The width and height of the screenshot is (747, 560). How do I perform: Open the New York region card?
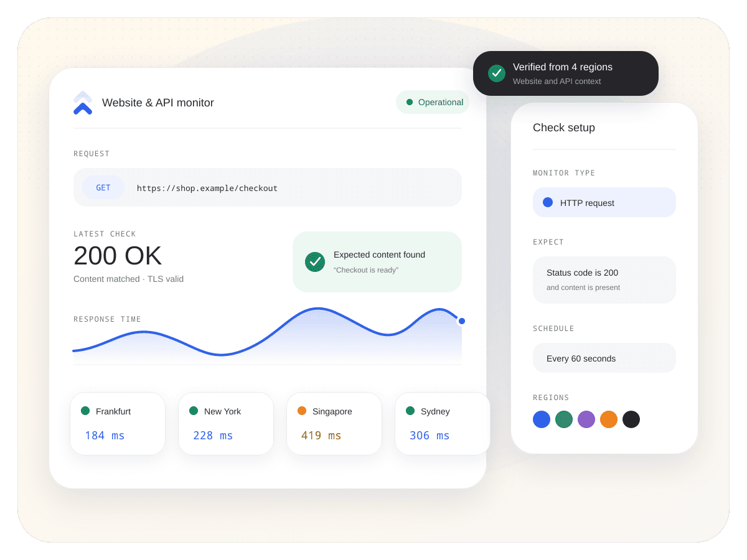point(226,424)
